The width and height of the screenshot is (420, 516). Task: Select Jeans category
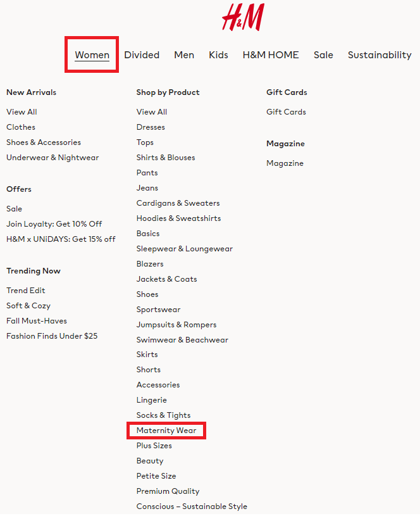click(x=147, y=188)
